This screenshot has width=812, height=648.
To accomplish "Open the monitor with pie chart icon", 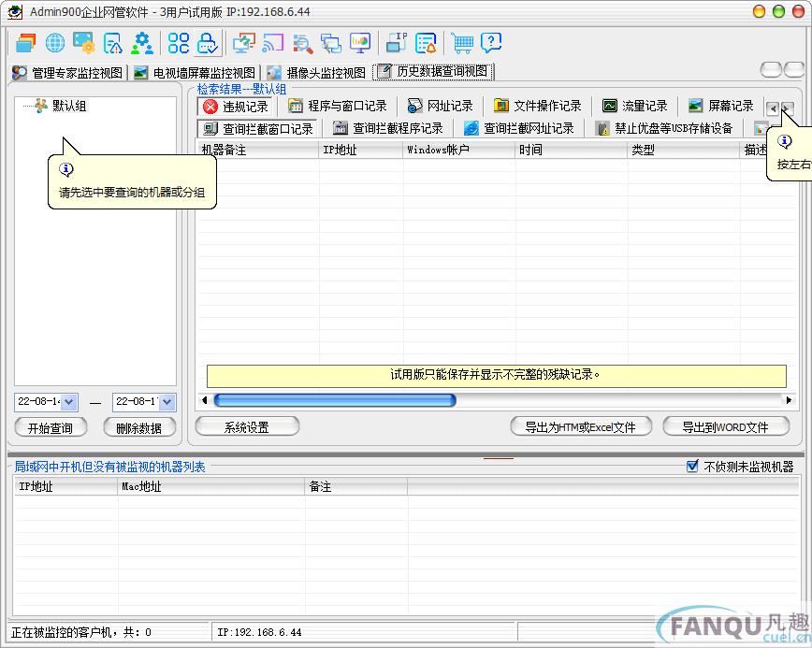I will (x=360, y=43).
